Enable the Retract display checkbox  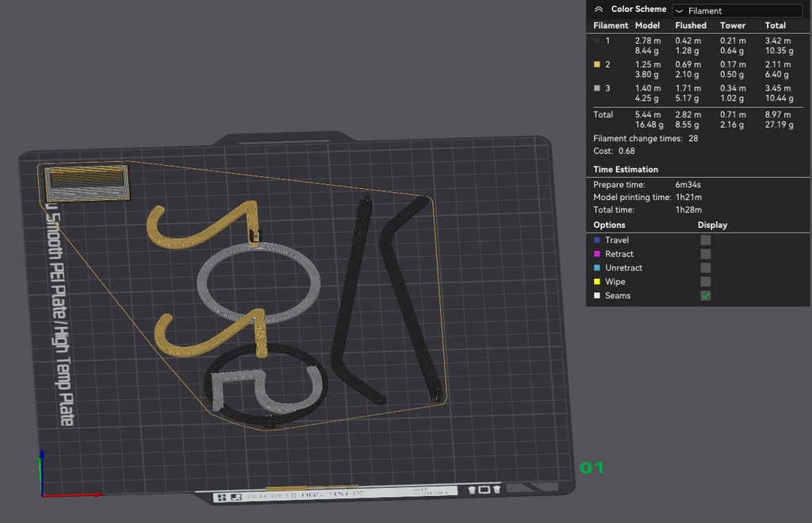click(705, 254)
